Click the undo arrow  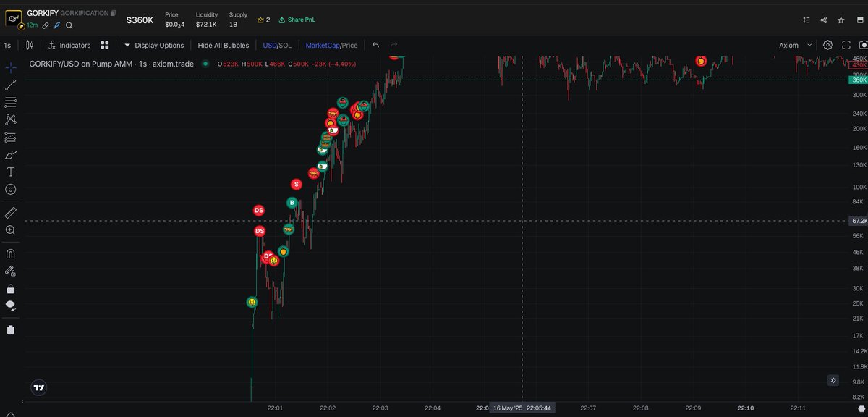[375, 45]
